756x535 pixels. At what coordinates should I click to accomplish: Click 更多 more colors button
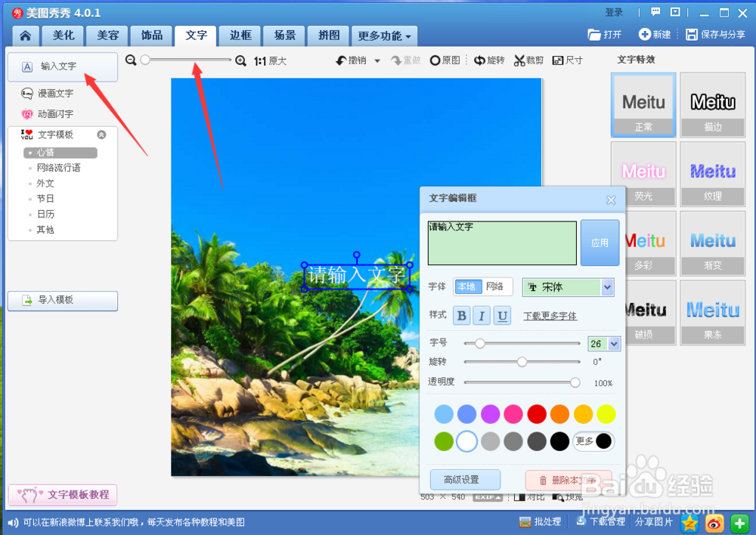coord(593,441)
